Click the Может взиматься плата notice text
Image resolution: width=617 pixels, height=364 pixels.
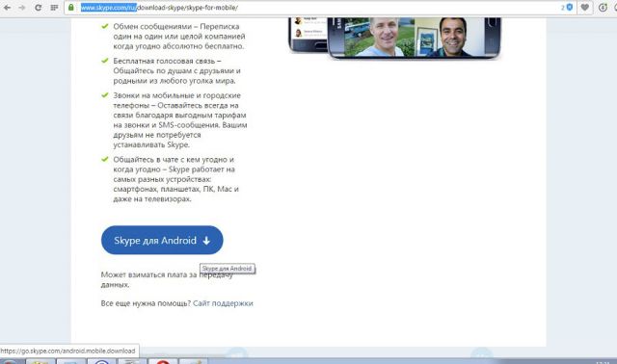167,279
